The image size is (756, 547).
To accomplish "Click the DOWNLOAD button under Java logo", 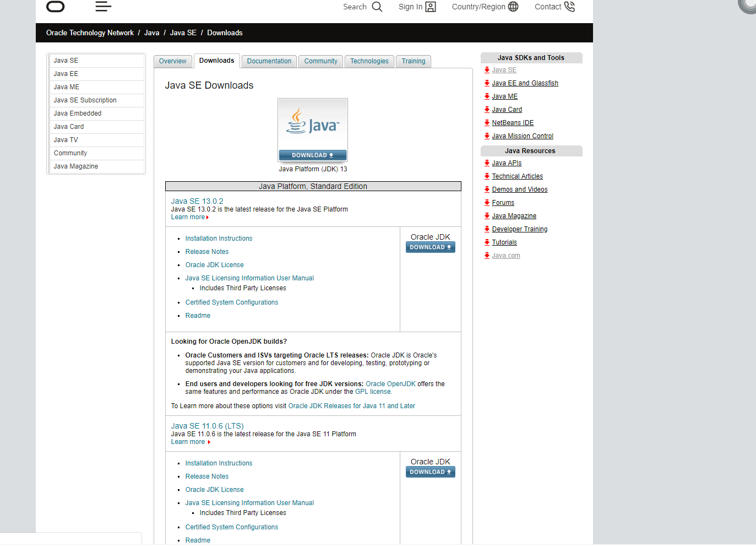I will coord(313,155).
